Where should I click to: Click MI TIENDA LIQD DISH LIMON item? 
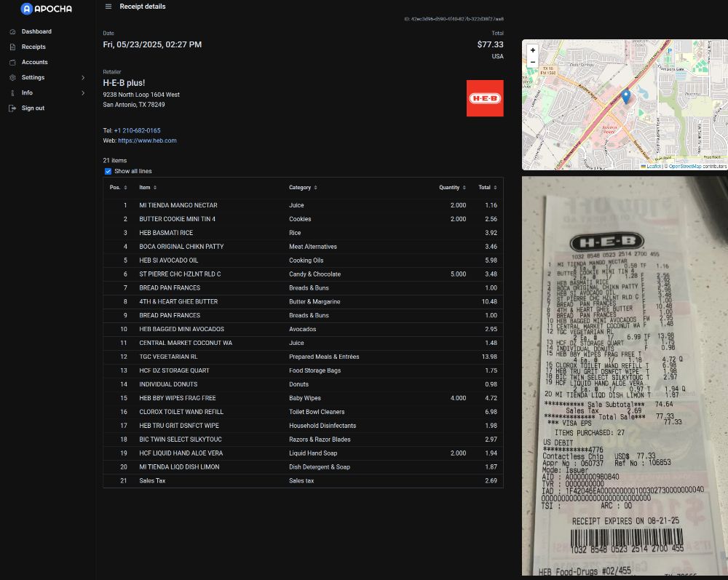coord(179,466)
